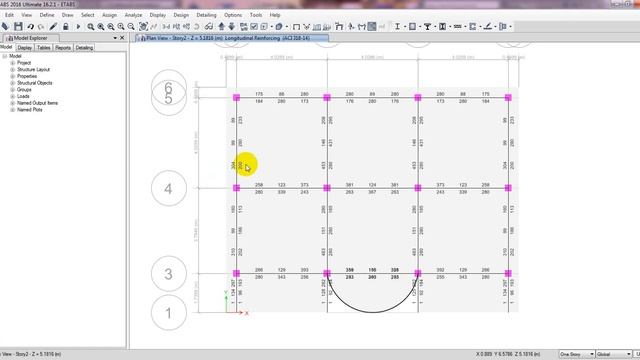Open the Detailing menu
The height and width of the screenshot is (360, 640).
coord(207,15)
